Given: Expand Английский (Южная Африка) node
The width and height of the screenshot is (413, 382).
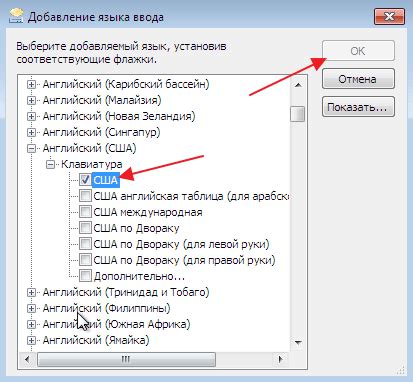Looking at the screenshot, I should (31, 324).
